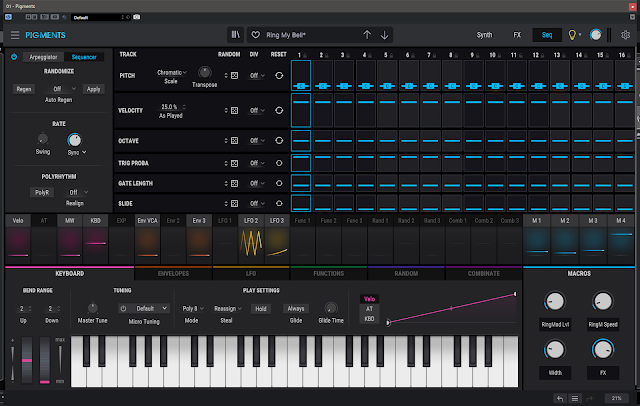Select Velo curve option
Screen dimensions: 640x406
coord(369,299)
